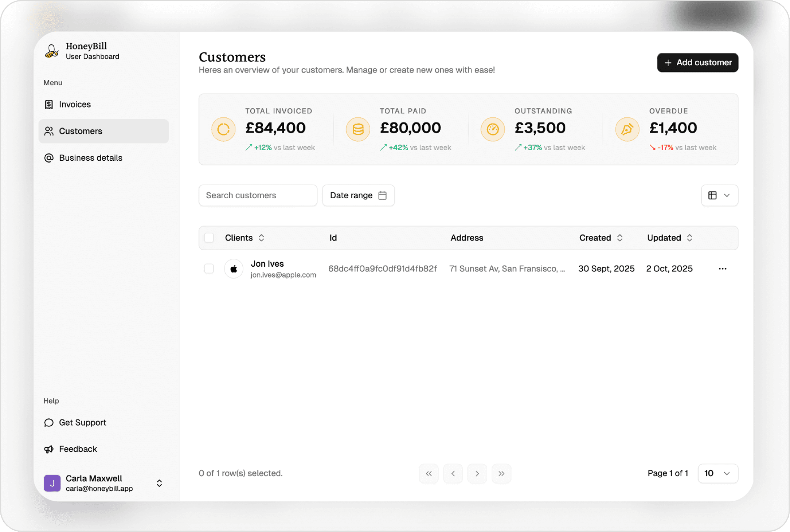Click the Overdue pen icon
This screenshot has height=532, width=790.
tap(627, 129)
